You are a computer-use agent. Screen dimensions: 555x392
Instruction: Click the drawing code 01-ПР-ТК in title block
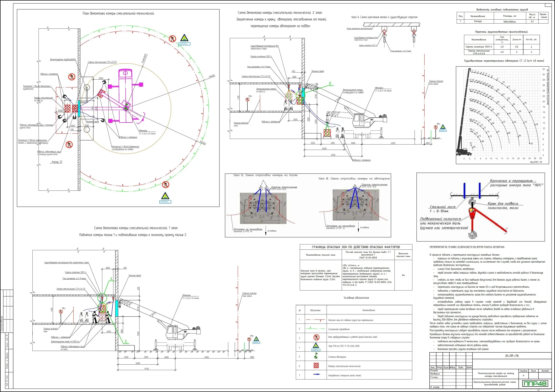[x=512, y=356]
